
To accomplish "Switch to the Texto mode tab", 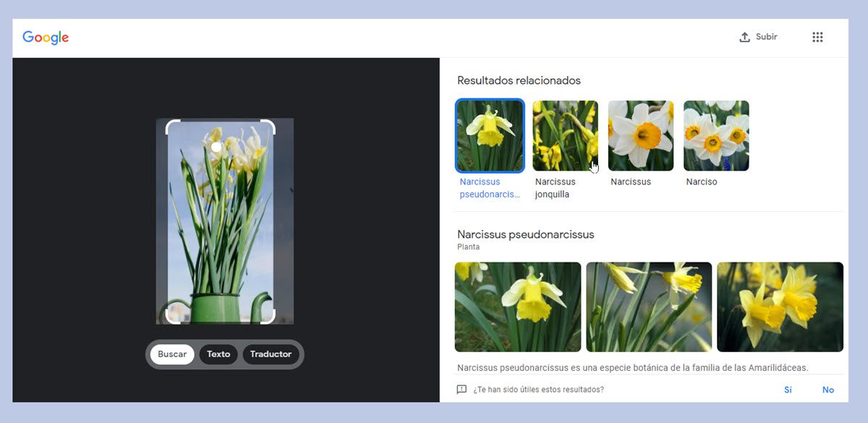I will tap(218, 354).
